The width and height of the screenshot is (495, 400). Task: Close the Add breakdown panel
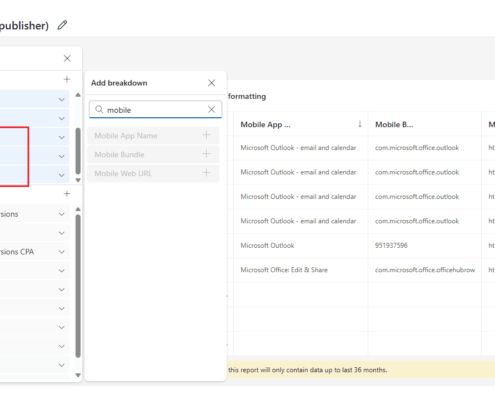pos(211,83)
